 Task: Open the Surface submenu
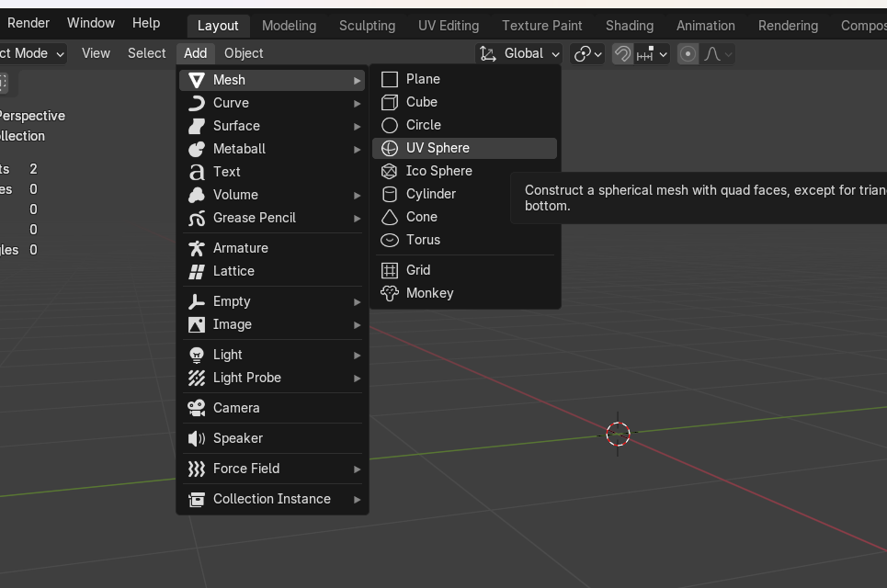point(272,126)
